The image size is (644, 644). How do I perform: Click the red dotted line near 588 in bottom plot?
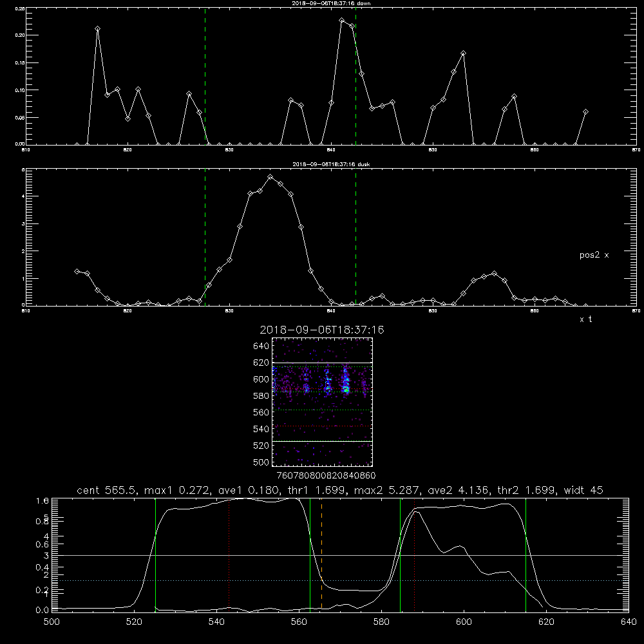pos(414,554)
